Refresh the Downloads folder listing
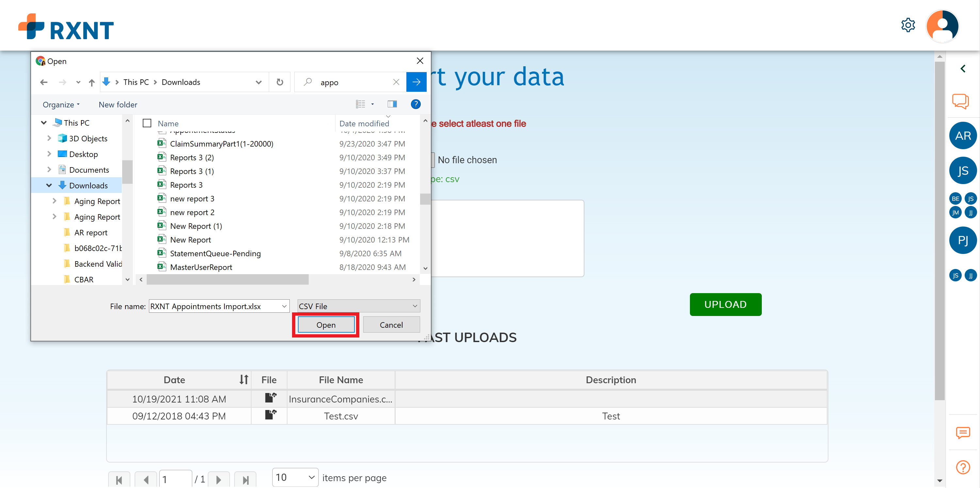This screenshot has width=980, height=488. pos(280,82)
